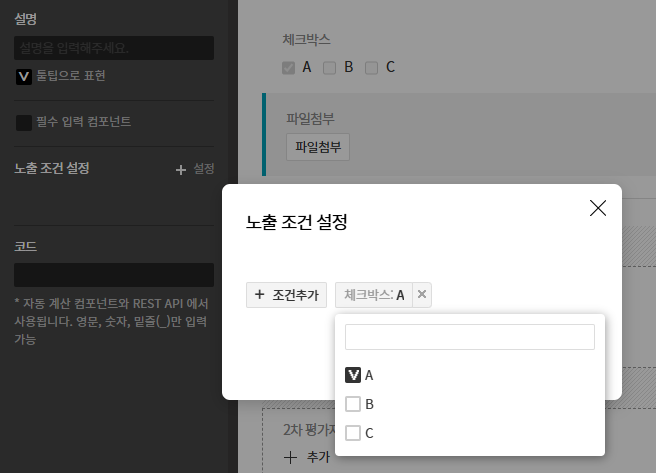656x473 pixels.
Task: Remove the 체크박스: A condition tag
Action: 421,294
